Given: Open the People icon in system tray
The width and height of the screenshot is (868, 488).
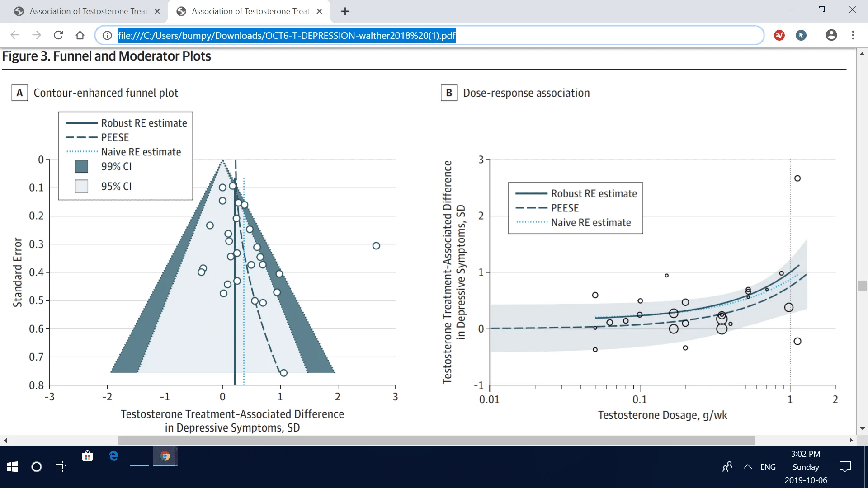Looking at the screenshot, I should 727,467.
